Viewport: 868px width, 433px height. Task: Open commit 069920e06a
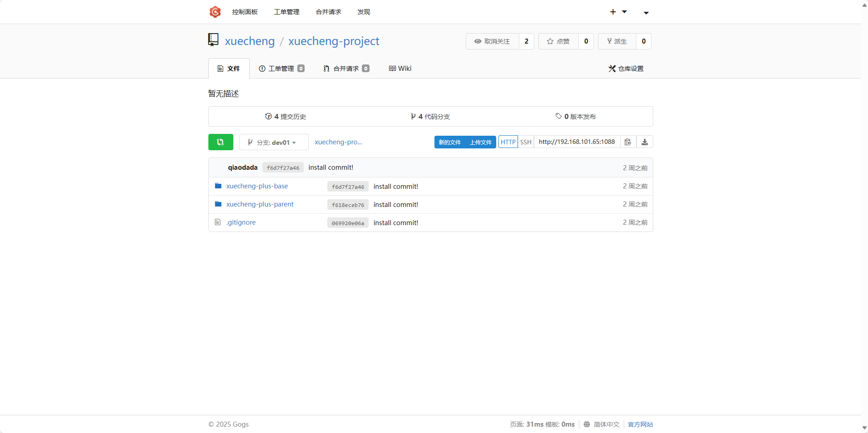point(348,223)
